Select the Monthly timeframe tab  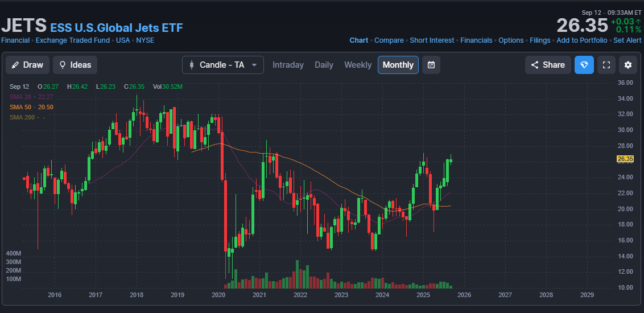pos(398,65)
